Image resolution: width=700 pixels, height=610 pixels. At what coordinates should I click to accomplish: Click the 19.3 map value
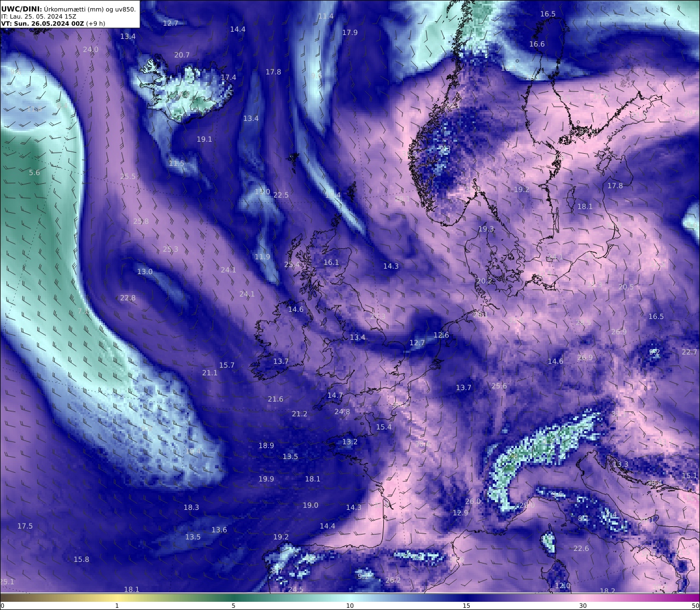pos(486,229)
